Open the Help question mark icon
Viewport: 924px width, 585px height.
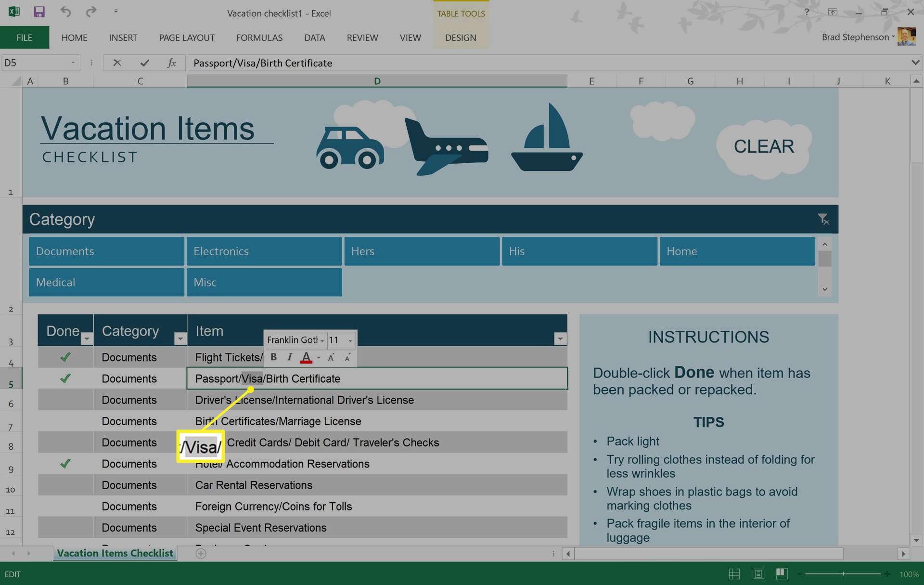(807, 12)
